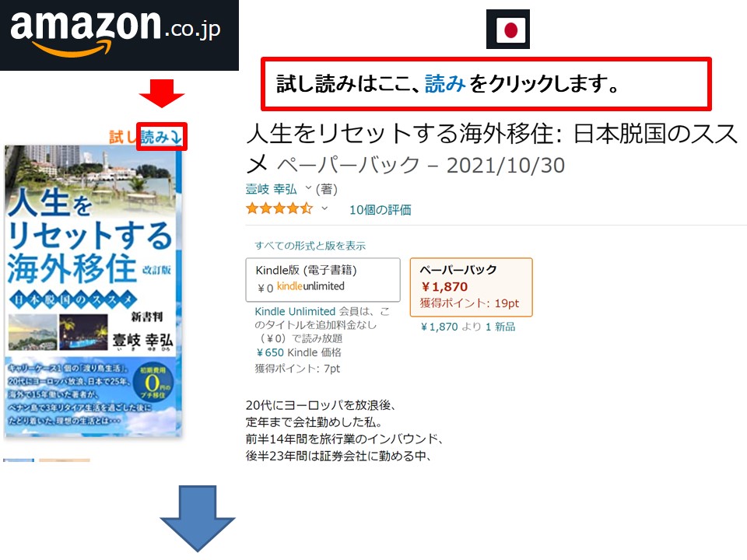The width and height of the screenshot is (747, 560).
Task: Click the ￥650 Kindle 価格 link
Action: coord(299,352)
